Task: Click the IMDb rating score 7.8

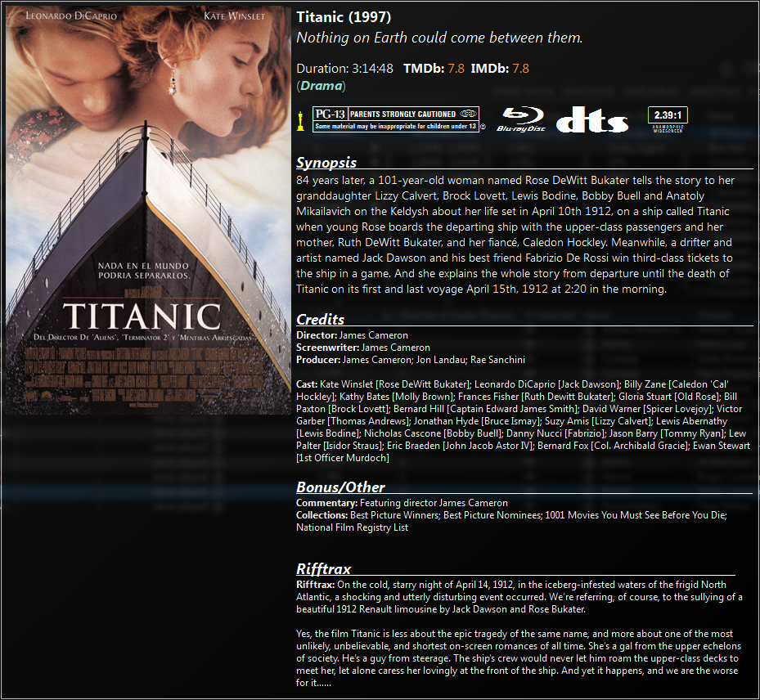Action: tap(520, 69)
